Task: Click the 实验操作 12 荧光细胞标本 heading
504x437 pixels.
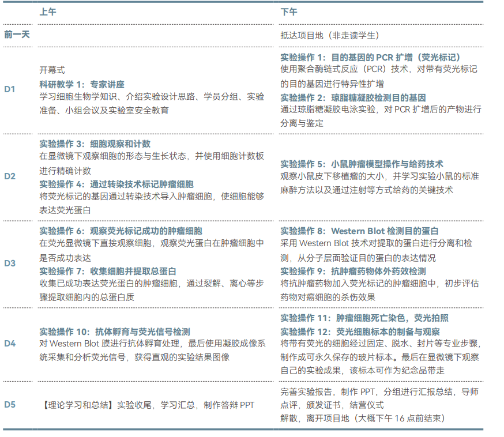Action: [360, 331]
